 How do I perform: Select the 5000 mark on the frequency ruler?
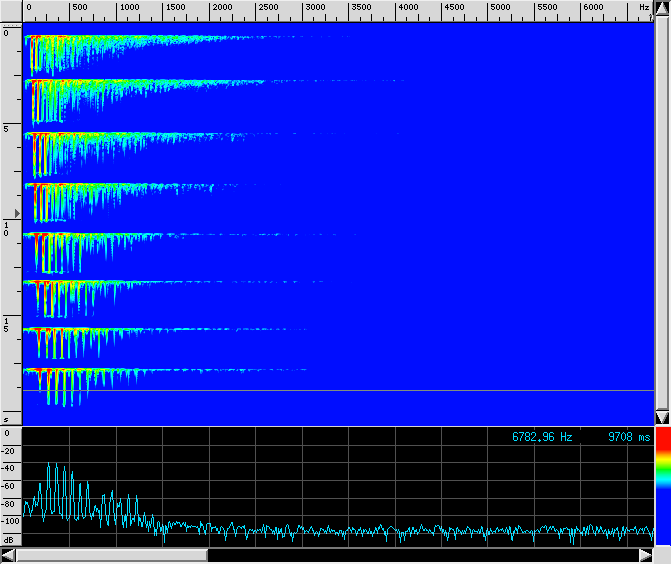pyautogui.click(x=498, y=8)
